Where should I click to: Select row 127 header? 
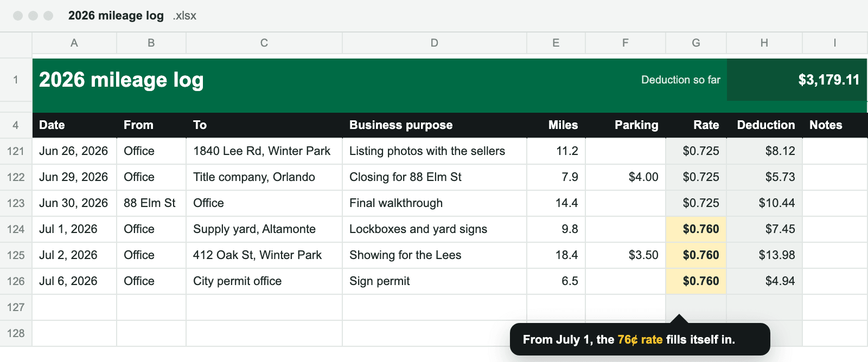coord(16,307)
